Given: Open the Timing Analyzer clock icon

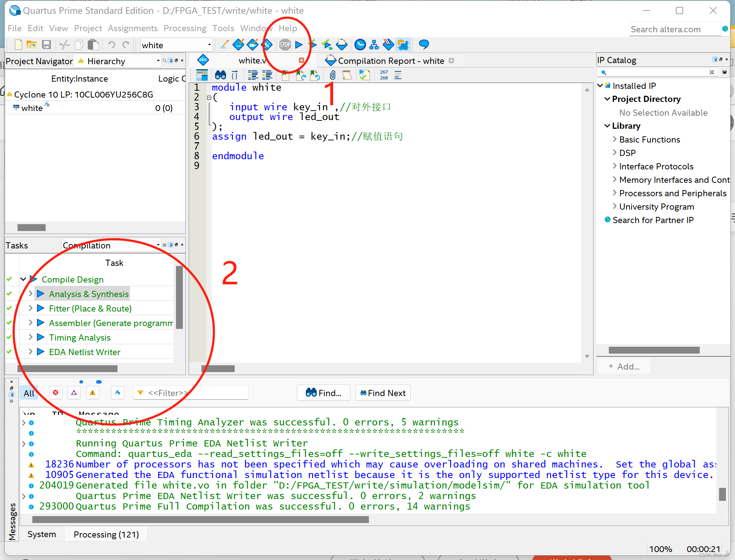Looking at the screenshot, I should point(360,45).
